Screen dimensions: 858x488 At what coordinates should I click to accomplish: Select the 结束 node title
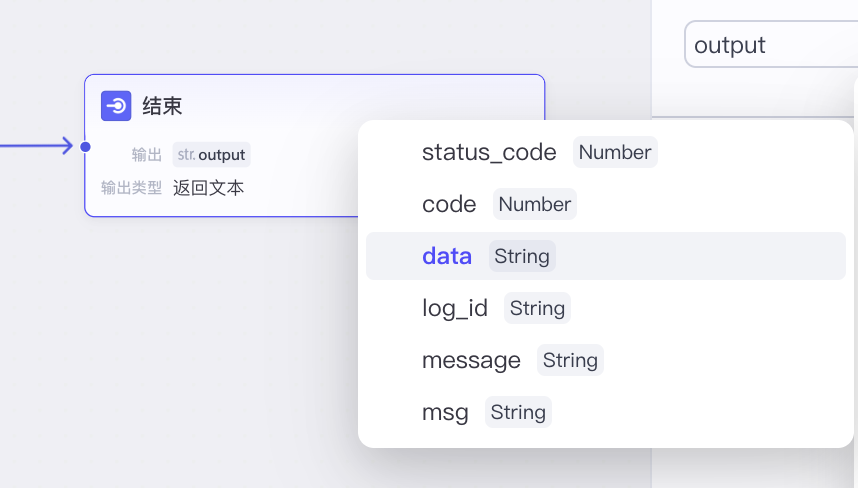point(162,106)
